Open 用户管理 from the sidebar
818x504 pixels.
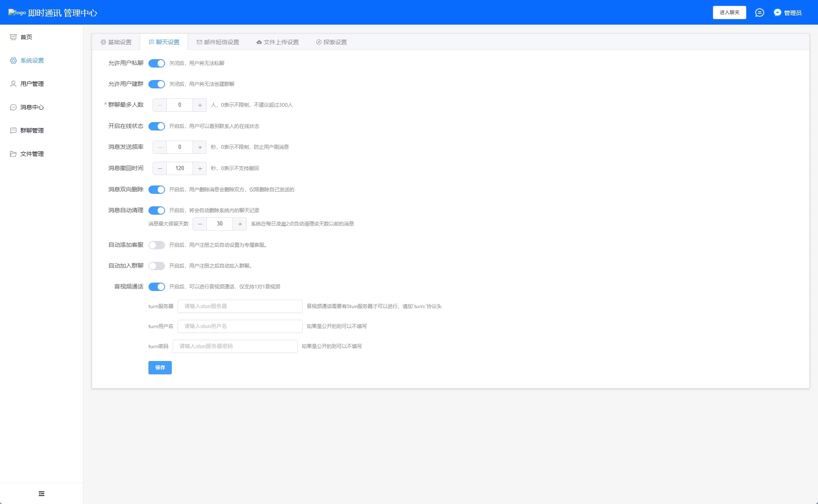(31, 83)
